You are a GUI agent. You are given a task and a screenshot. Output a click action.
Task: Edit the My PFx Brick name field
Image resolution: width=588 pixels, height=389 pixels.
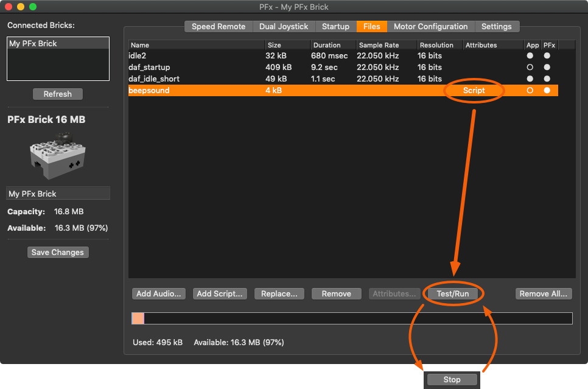pos(58,194)
